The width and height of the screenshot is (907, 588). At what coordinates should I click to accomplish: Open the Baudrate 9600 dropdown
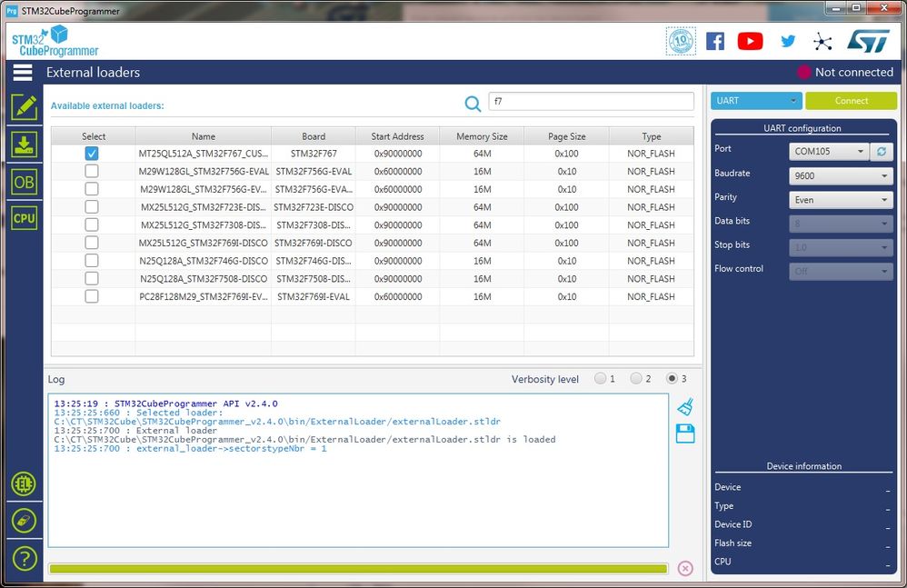point(841,175)
